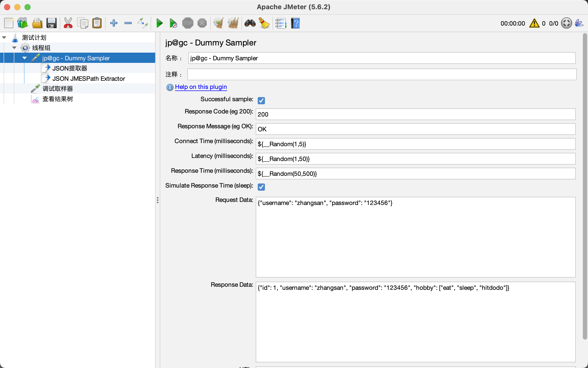
Task: Open Search with binoculars icon
Action: pos(250,23)
